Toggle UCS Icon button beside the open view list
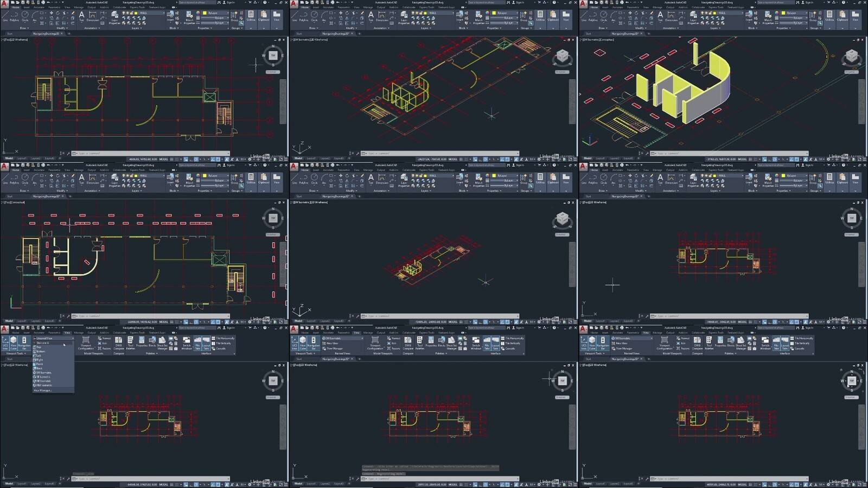Viewport: 868px width, 488px height. pyautogui.click(x=5, y=343)
